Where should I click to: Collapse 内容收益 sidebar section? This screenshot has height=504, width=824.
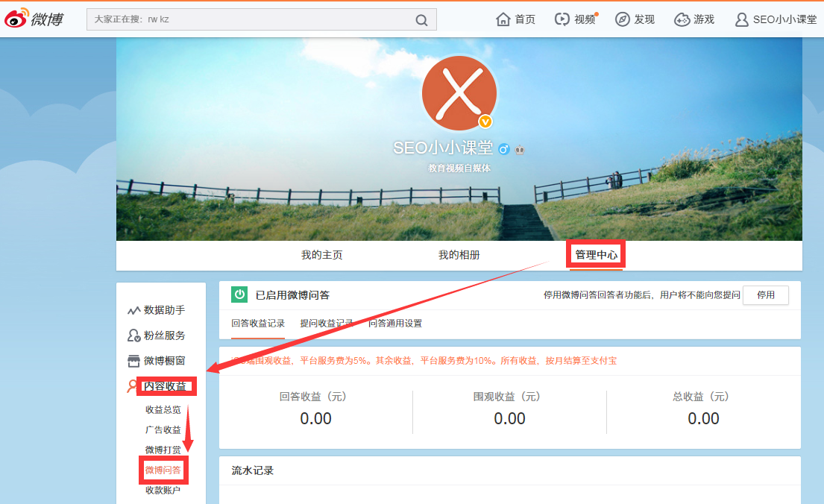[x=166, y=386]
